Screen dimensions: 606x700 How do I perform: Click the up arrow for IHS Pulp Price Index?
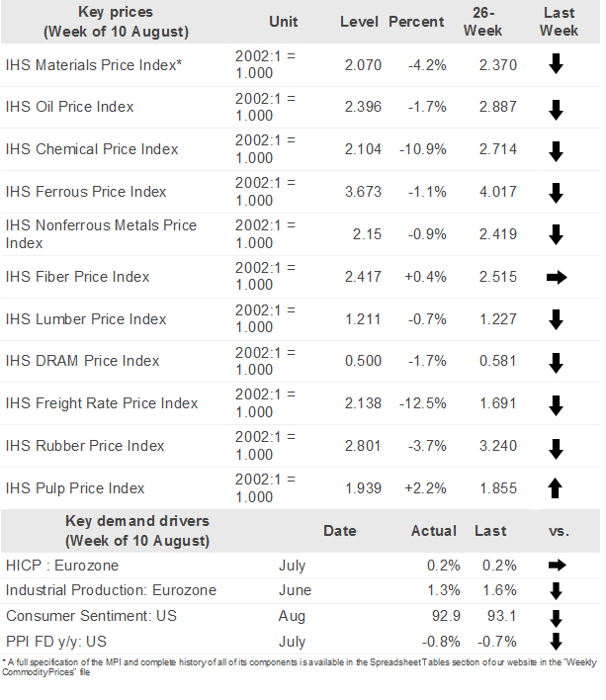pos(556,488)
